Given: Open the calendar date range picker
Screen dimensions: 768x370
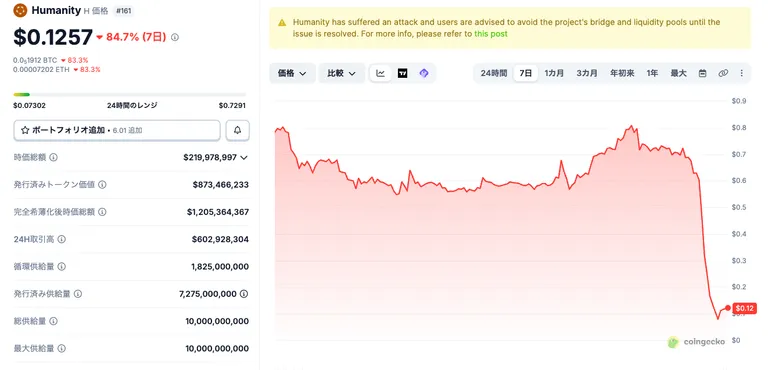Looking at the screenshot, I should point(702,74).
